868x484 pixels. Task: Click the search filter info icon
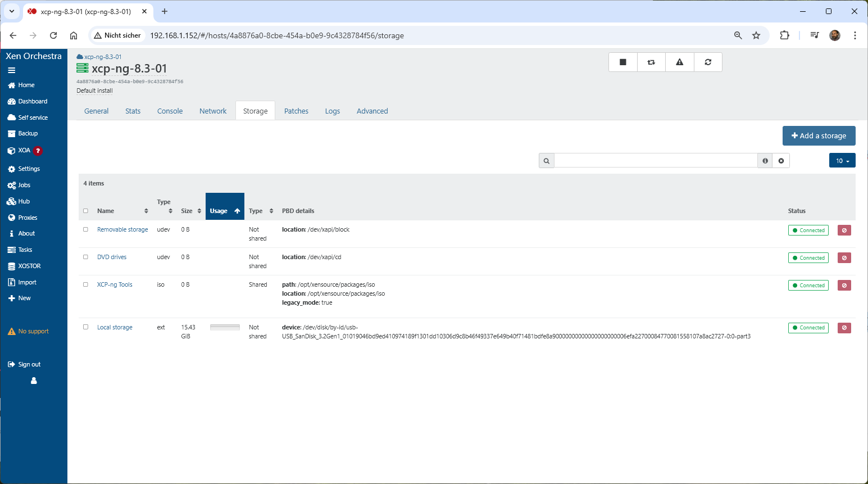coord(765,161)
